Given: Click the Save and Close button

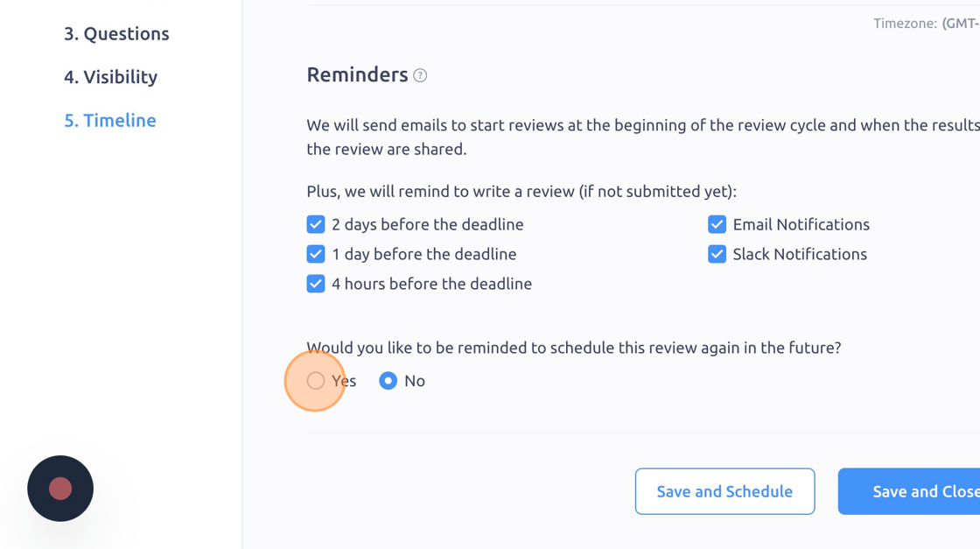Looking at the screenshot, I should click(x=909, y=491).
